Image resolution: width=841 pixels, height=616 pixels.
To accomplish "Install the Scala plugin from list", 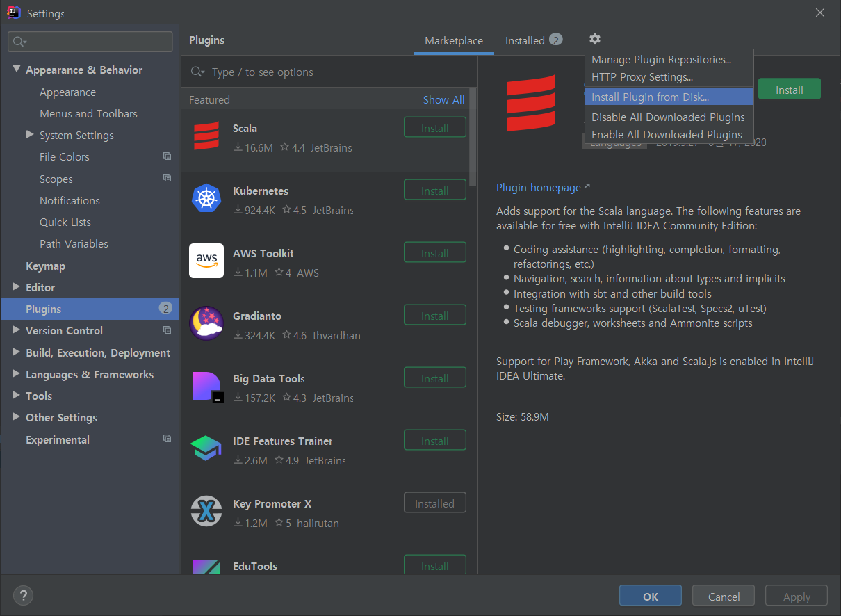I will [x=435, y=128].
